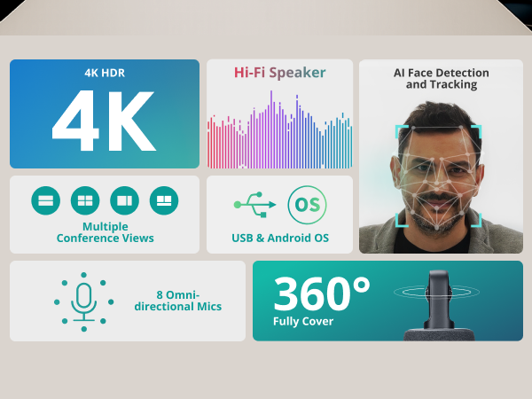The image size is (532, 399).
Task: Click the Fully Cover caption
Action: pyautogui.click(x=304, y=321)
